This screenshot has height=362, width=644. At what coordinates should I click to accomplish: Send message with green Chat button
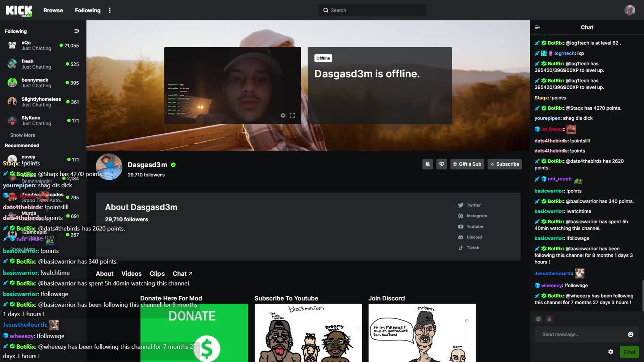[x=629, y=352]
